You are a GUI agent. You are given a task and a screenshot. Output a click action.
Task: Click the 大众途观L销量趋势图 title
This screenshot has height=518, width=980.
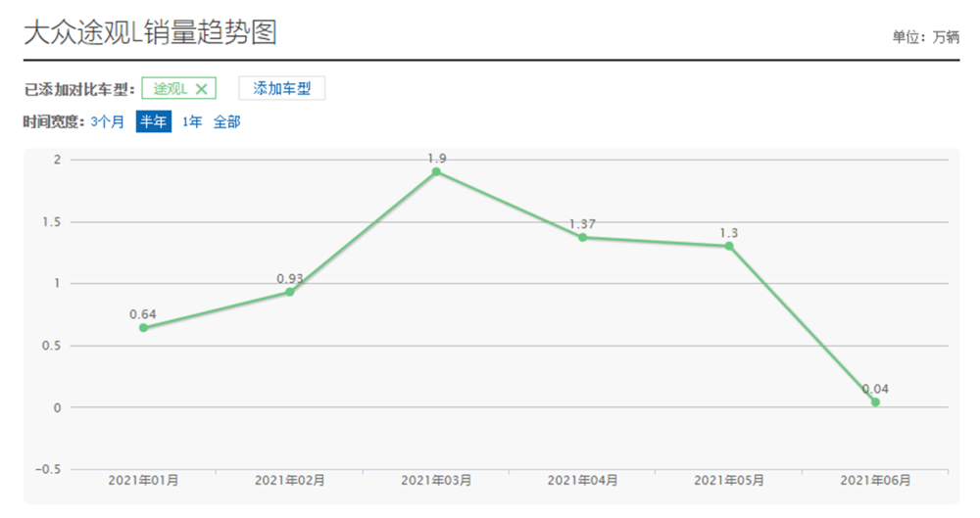point(150,32)
